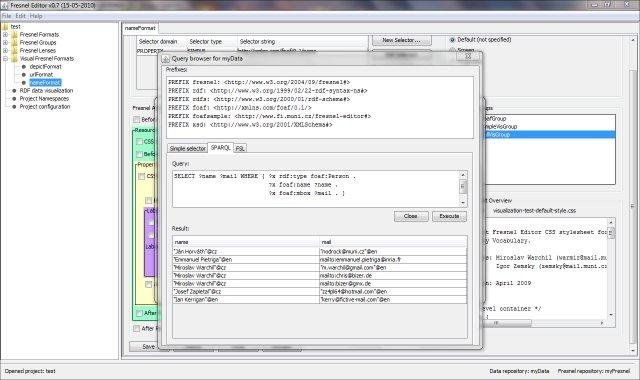Click the Fresnel Editor title bar icon
Viewport: 640px width, 380px height.
point(4,5)
